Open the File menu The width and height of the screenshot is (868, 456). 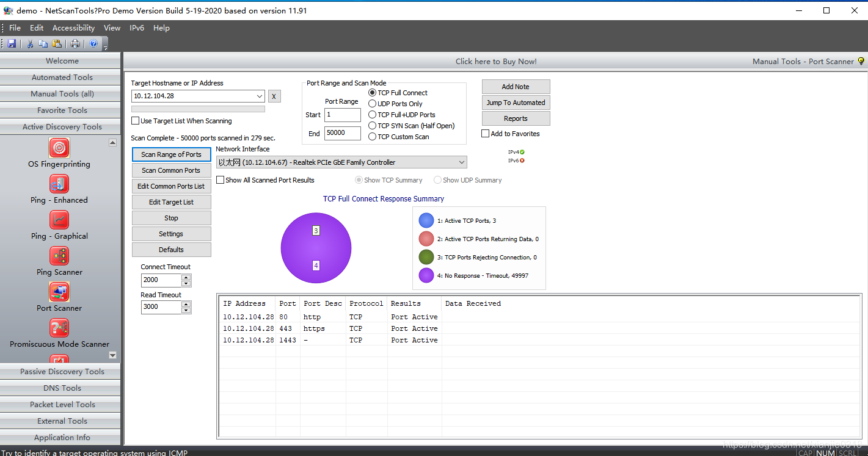[x=15, y=28]
